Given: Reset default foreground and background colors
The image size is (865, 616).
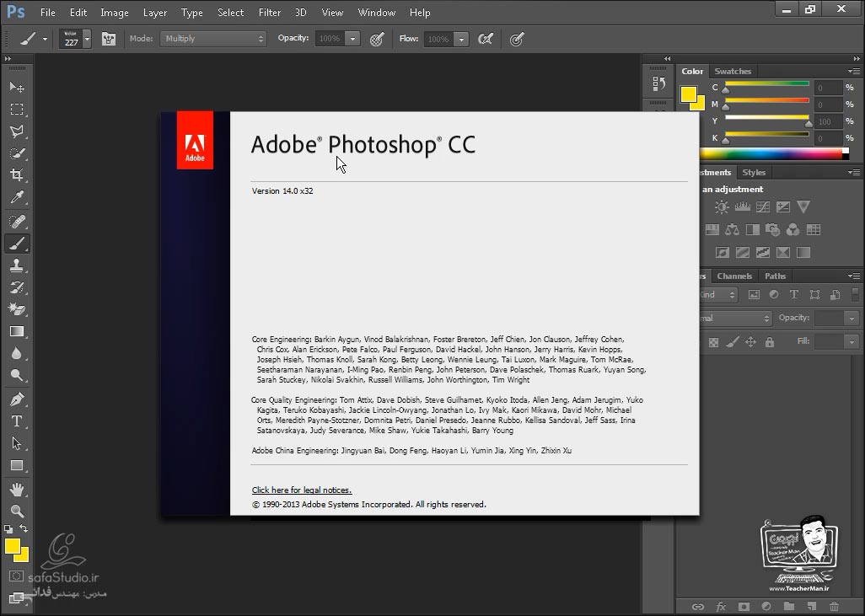Looking at the screenshot, I should [x=8, y=529].
